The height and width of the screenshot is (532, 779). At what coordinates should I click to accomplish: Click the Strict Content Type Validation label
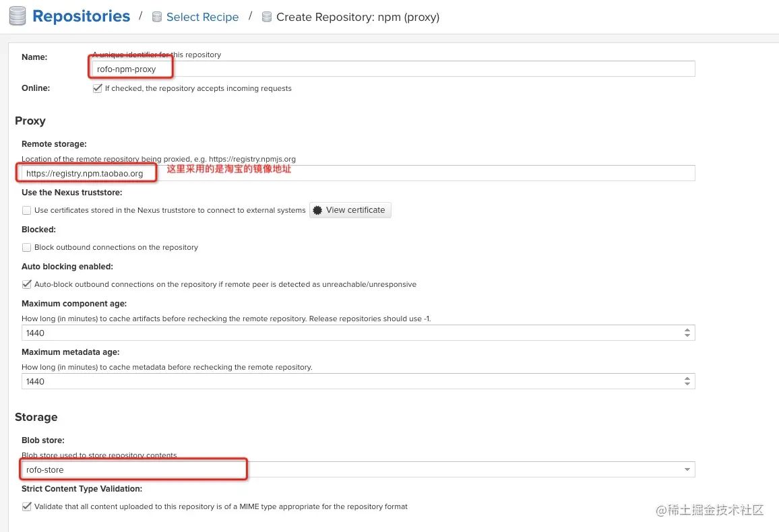pyautogui.click(x=82, y=489)
